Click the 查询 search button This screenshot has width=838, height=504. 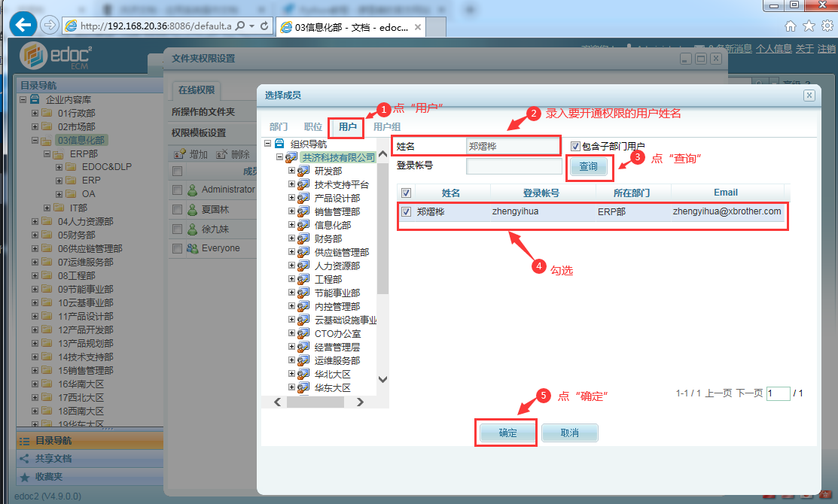tap(588, 166)
